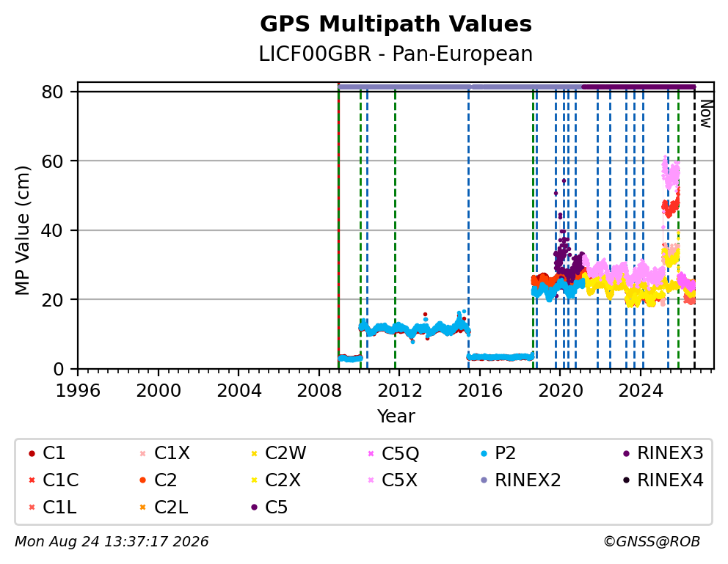Click the C2W legend entry
728x564 pixels.
277,453
